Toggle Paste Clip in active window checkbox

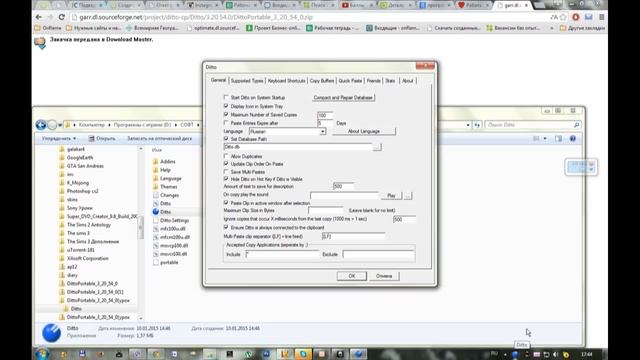click(226, 203)
